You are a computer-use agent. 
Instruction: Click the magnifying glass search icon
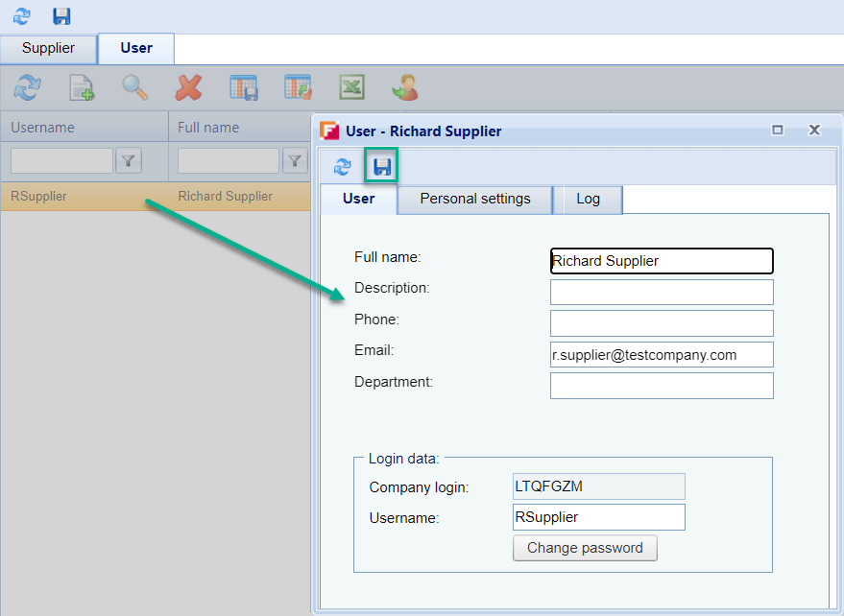coord(134,88)
